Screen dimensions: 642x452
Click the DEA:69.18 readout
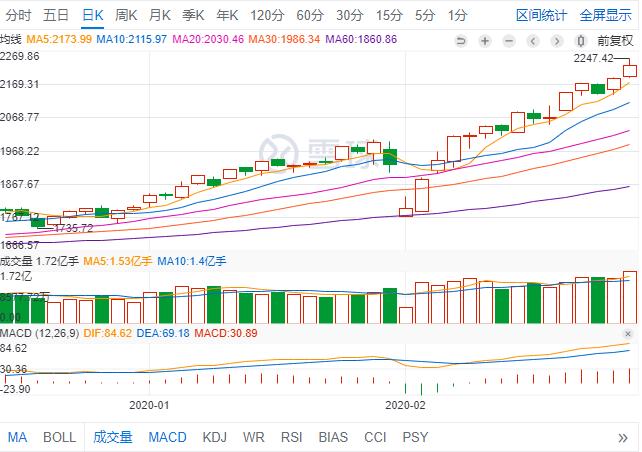[163, 333]
